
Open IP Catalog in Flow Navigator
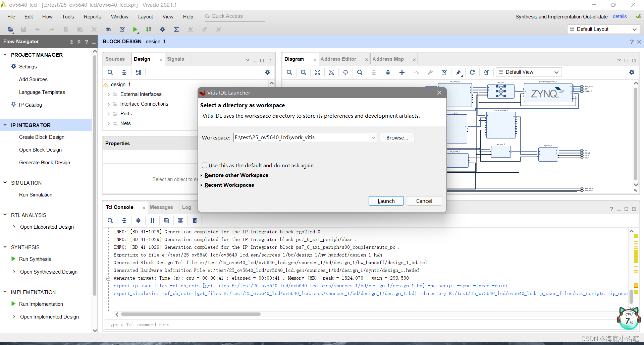tap(30, 105)
